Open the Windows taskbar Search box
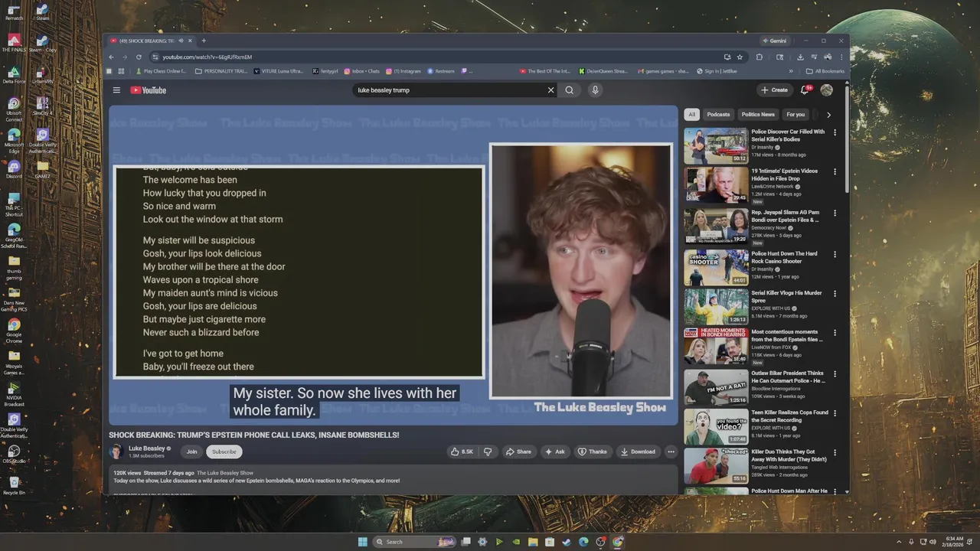 (x=414, y=542)
